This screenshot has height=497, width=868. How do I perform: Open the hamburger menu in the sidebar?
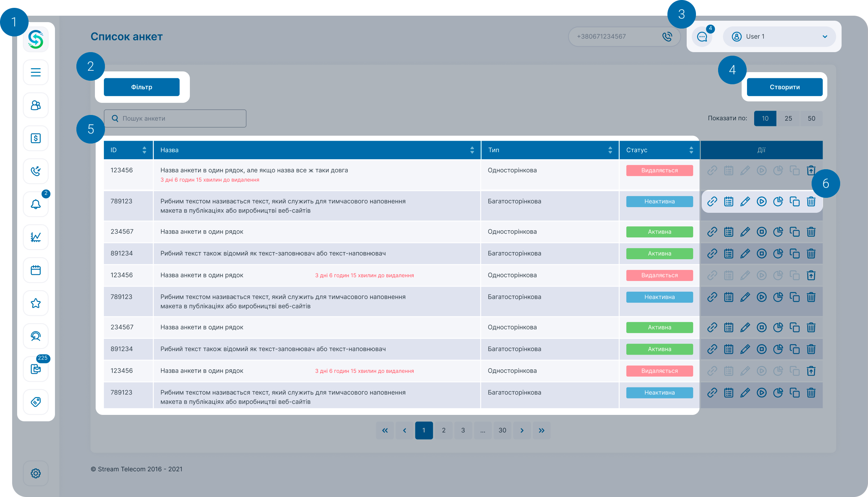[36, 72]
